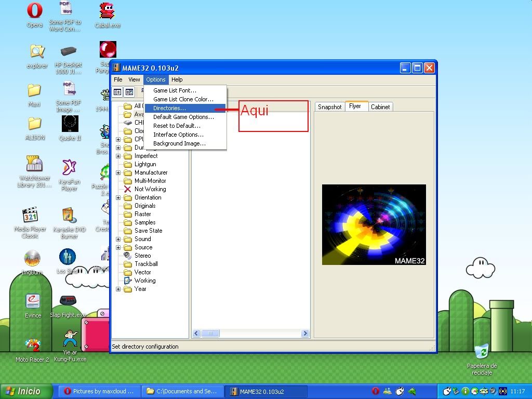
Task: Switch to the Snapshot tab
Action: pos(330,107)
